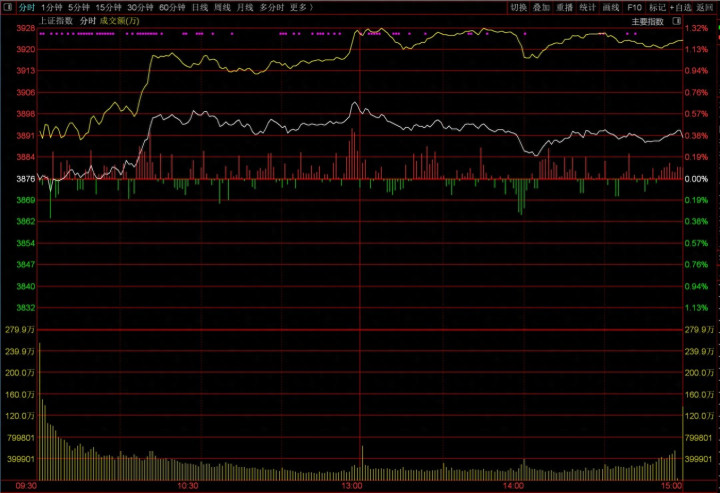Viewport: 720px width, 493px height.
Task: Select the 15分钟 period tab
Action: [x=108, y=7]
